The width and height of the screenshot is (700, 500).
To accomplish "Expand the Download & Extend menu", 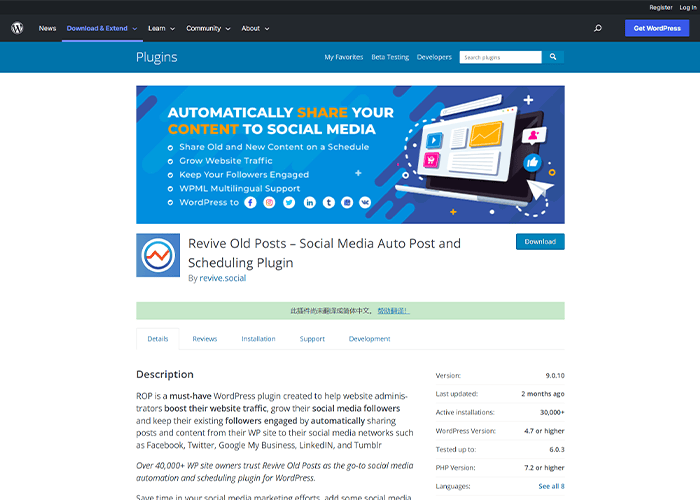I will click(x=102, y=28).
